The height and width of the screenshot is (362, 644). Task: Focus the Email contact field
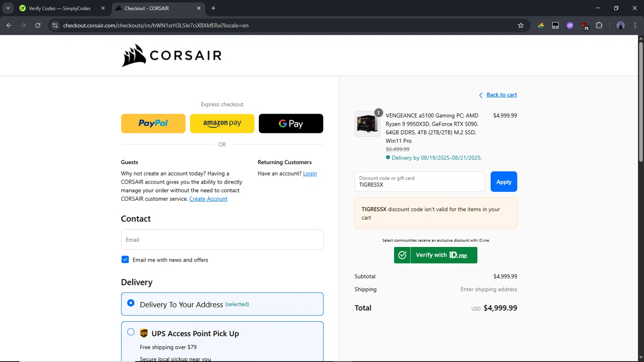[x=222, y=239]
